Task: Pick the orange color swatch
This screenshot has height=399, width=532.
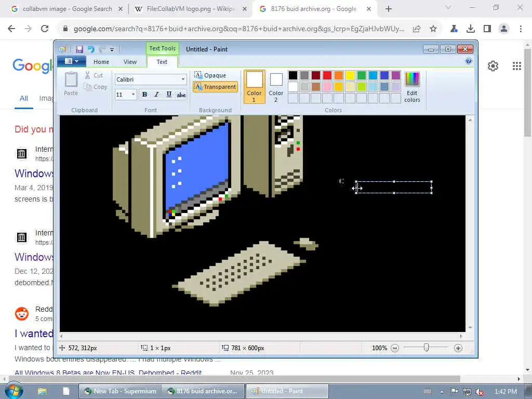Action: [x=339, y=75]
